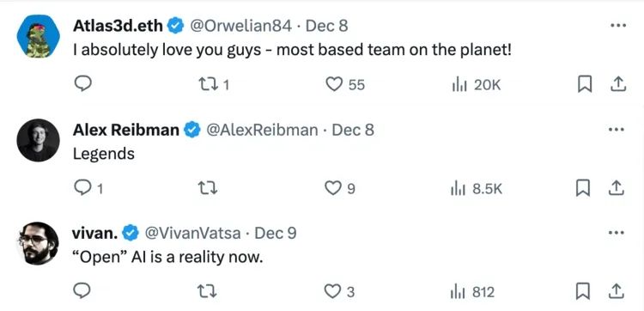Open the Atlas3d.eth hexagon avatar
Screen dimensions: 644x311
[x=38, y=36]
